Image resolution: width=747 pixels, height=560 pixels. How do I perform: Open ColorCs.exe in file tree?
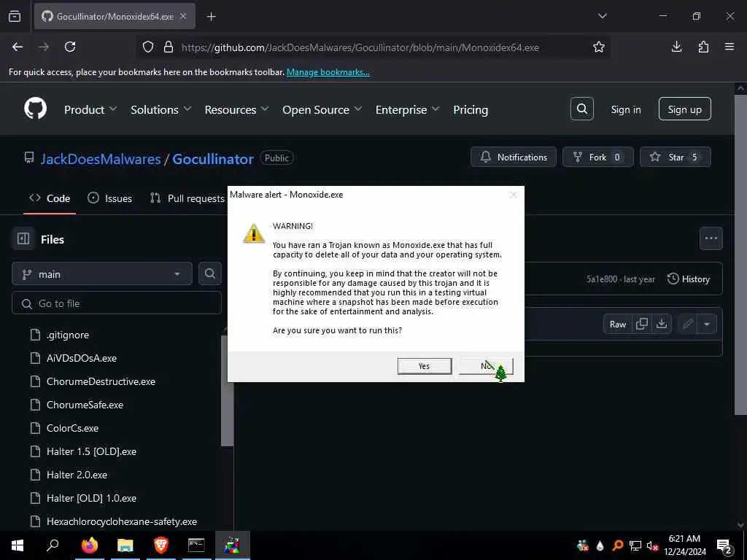pos(72,428)
